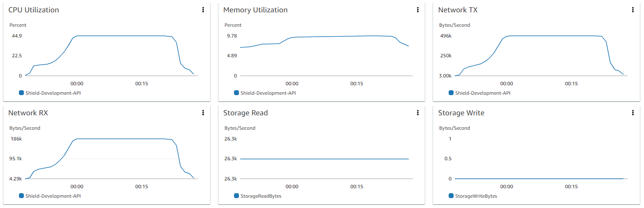Open the CPU Utilization widget actions menu
Viewport: 644px width, 208px height.
pos(203,10)
